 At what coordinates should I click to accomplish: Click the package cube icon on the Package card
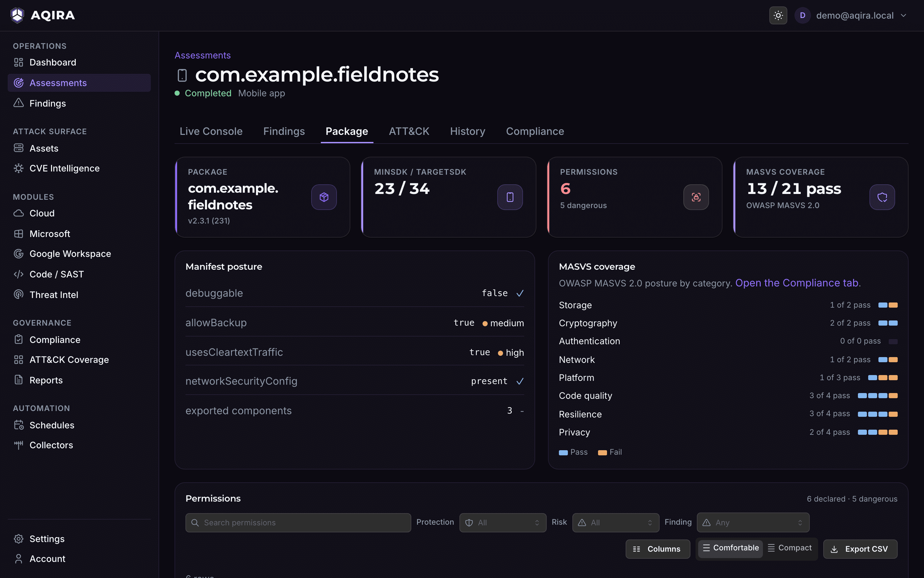click(324, 197)
